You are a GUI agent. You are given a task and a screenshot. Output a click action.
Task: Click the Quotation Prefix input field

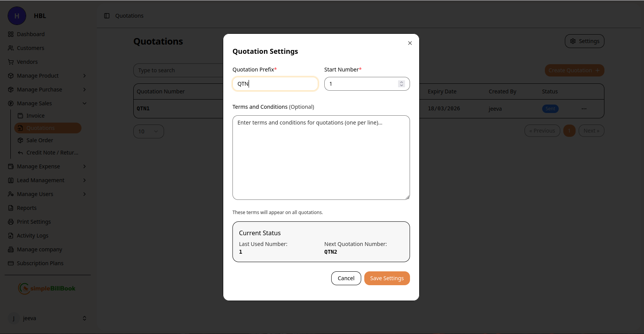tap(275, 84)
